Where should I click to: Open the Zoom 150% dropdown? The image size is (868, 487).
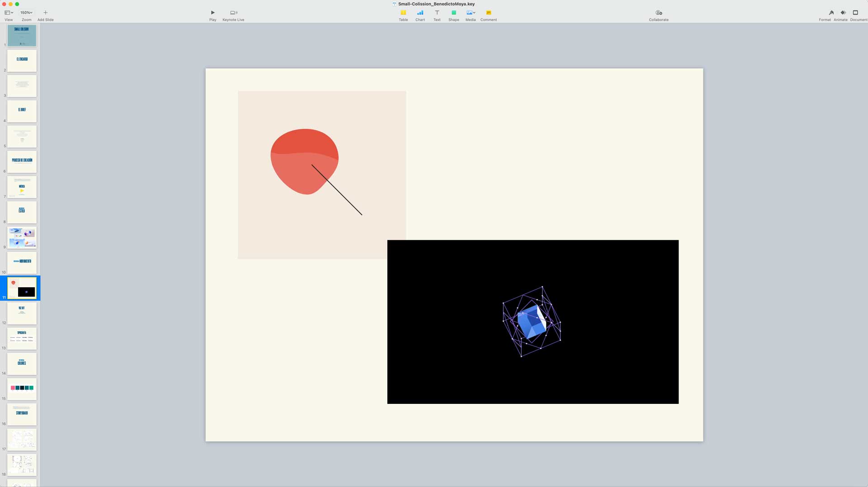tap(26, 13)
